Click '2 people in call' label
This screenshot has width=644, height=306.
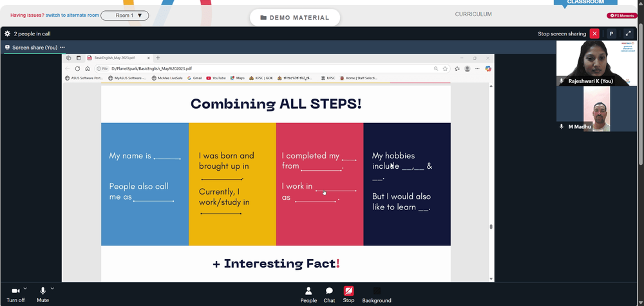pos(32,33)
